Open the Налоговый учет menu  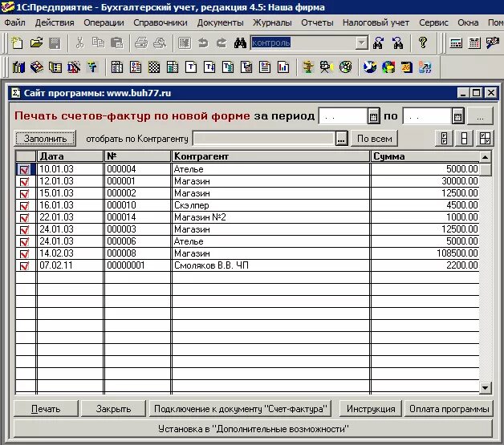[376, 22]
